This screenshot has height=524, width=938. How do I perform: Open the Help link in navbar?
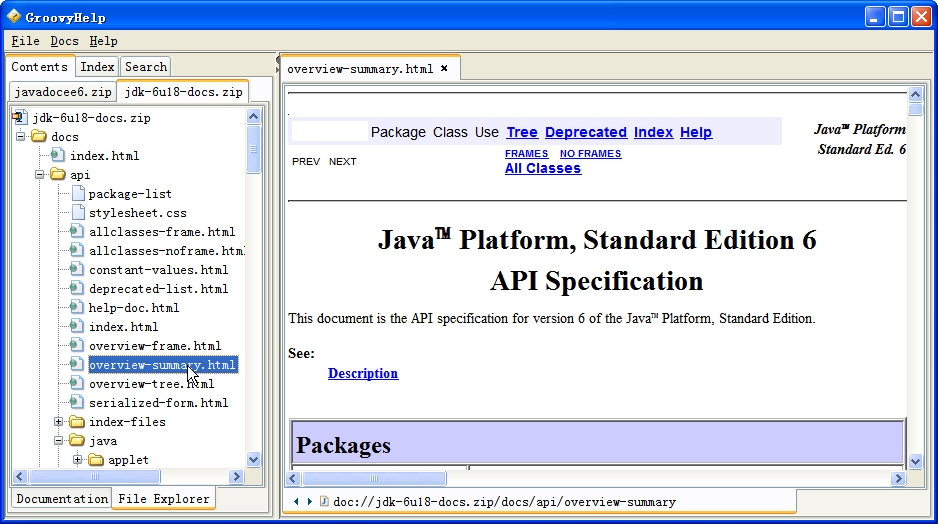[x=696, y=132]
